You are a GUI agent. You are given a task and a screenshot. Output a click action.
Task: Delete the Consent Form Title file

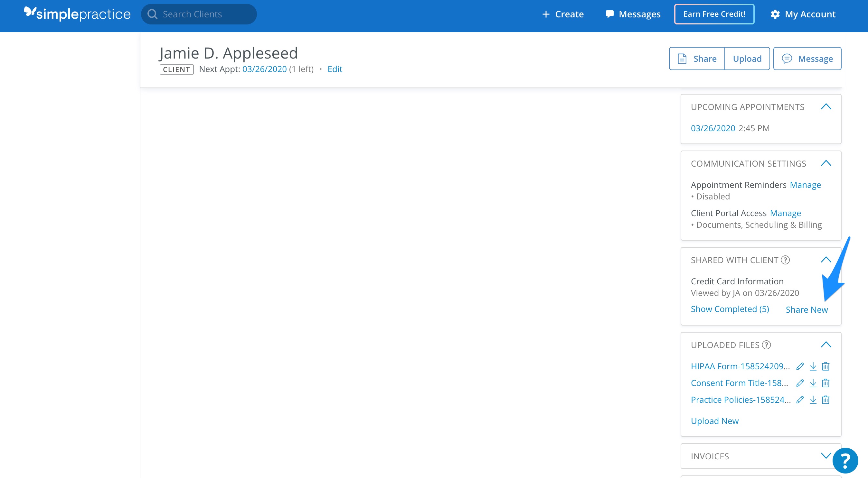[x=825, y=383]
